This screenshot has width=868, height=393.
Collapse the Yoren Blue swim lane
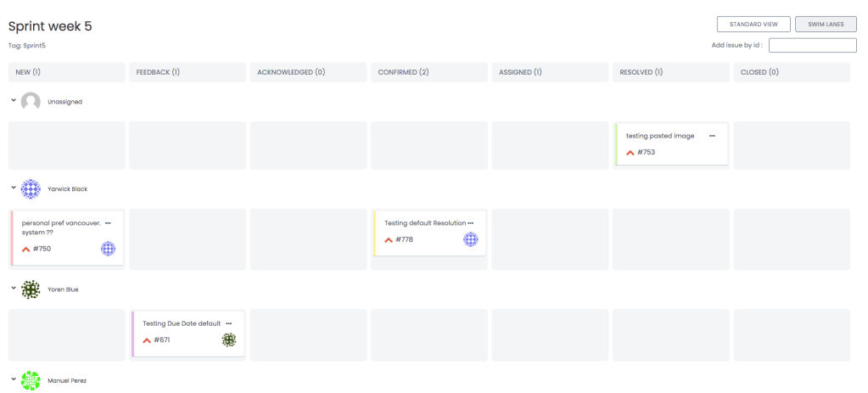(14, 289)
